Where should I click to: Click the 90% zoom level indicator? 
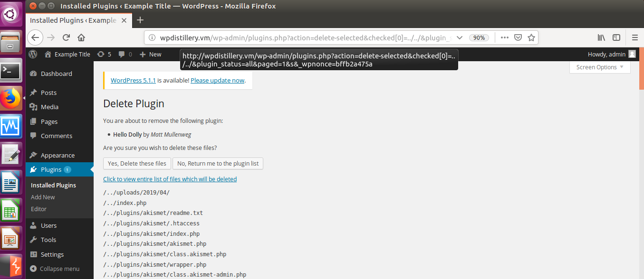coord(479,37)
